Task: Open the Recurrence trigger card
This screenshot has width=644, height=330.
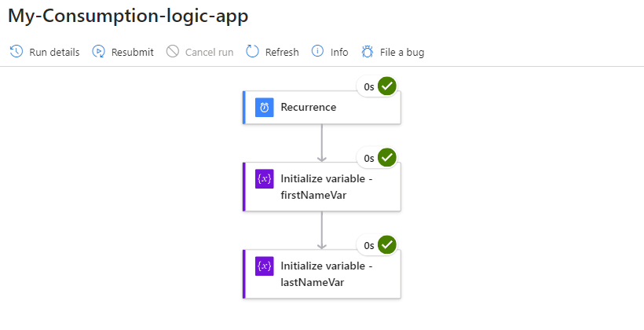Action: coord(322,108)
